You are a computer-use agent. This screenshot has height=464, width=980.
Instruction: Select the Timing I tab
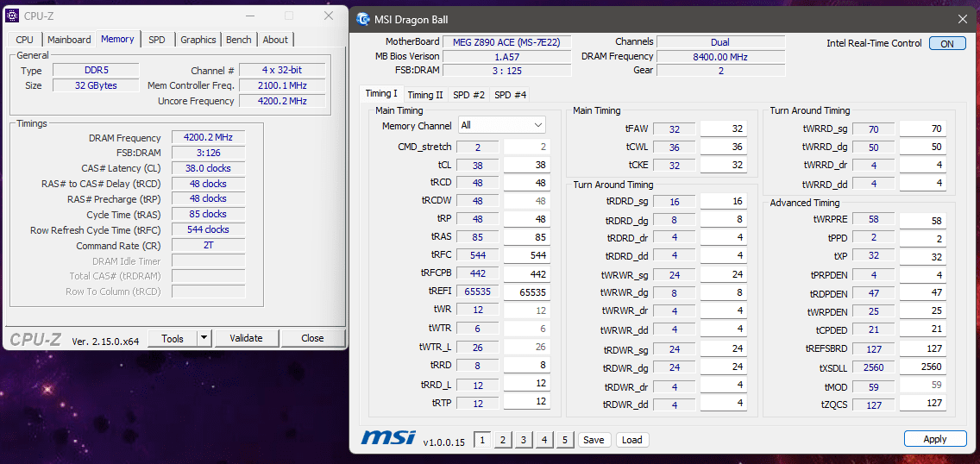tap(381, 94)
